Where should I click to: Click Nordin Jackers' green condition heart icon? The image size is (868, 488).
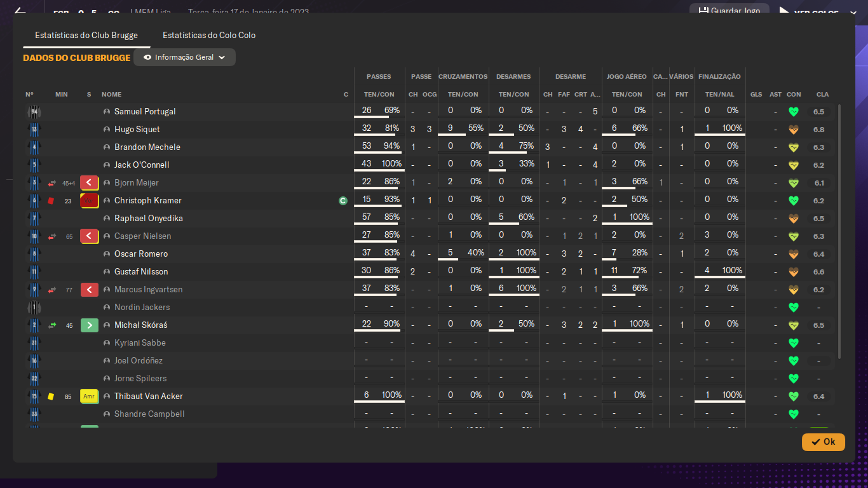pyautogui.click(x=793, y=308)
